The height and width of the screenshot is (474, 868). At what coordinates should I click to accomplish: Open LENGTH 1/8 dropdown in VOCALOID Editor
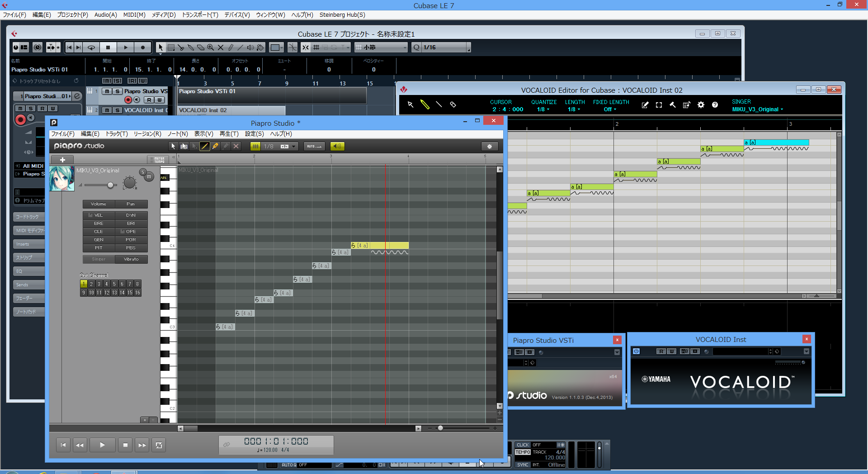coord(574,109)
